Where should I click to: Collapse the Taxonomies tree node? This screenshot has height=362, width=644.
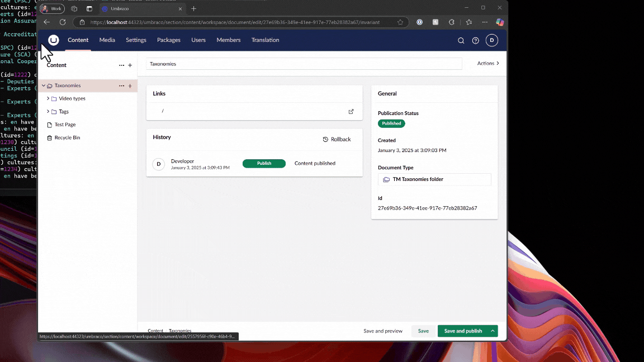[x=44, y=86]
